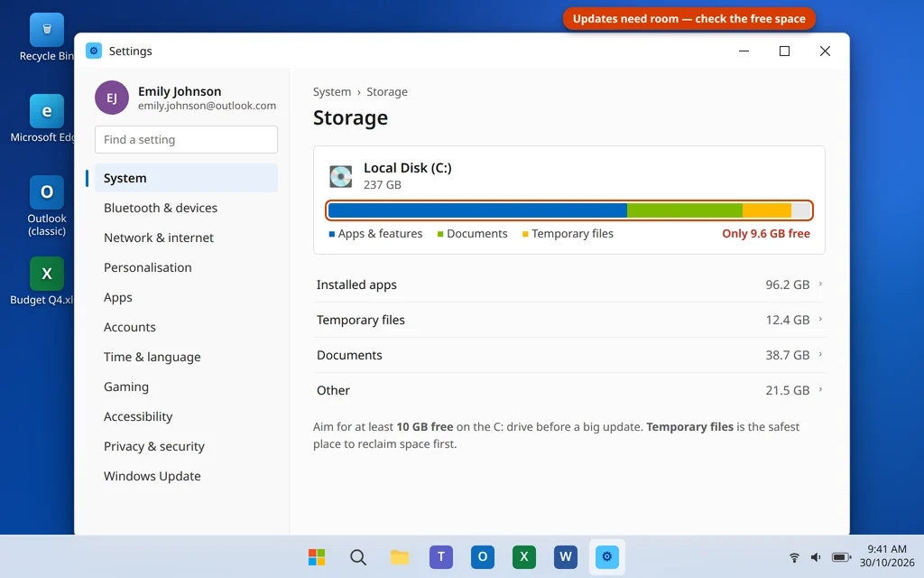
Task: Expand the Temporary files row chevron
Action: 820,319
